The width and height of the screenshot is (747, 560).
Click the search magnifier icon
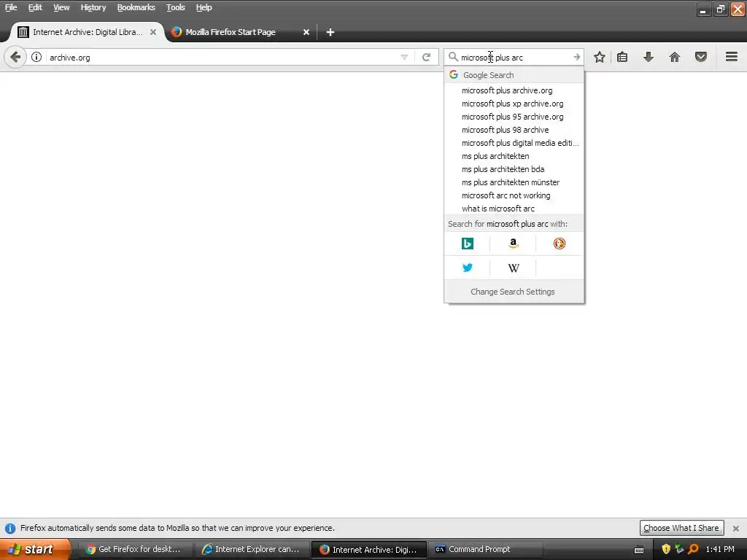[x=453, y=57]
